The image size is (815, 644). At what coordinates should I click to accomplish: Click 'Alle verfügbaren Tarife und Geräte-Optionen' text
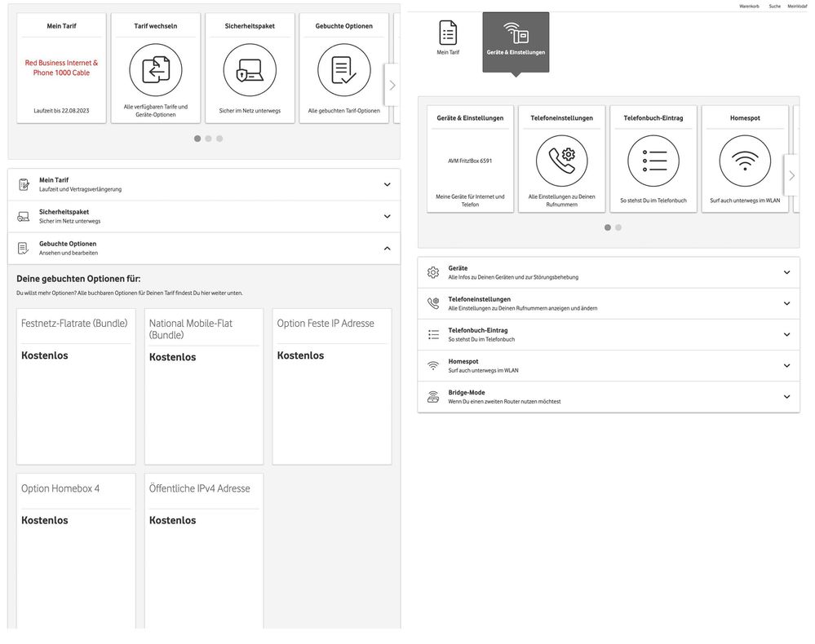click(x=155, y=111)
